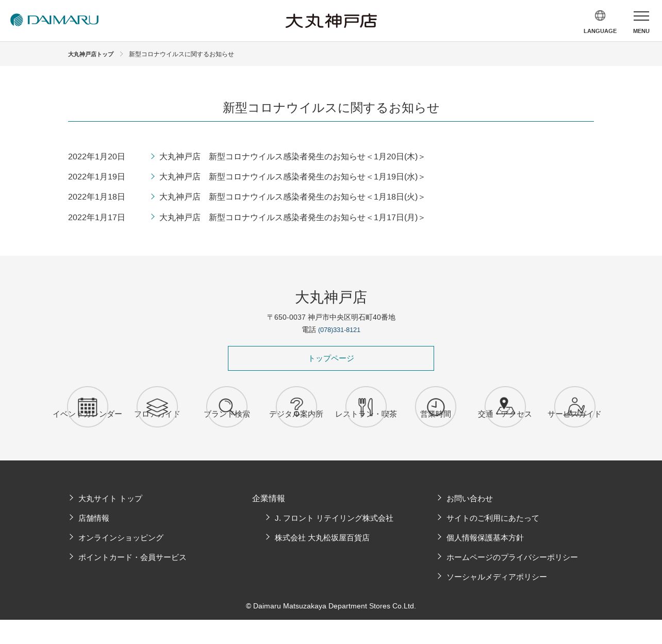The width and height of the screenshot is (662, 644).
Task: Open 大丸サイト トップ footer link
Action: click(110, 499)
